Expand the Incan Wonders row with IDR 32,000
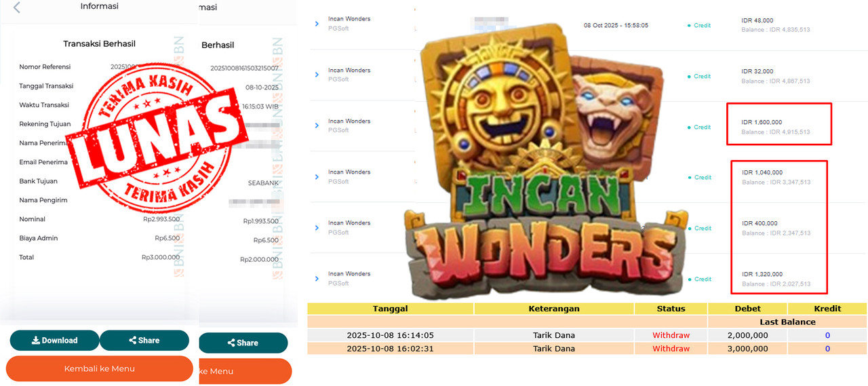This screenshot has width=868, height=386. click(x=317, y=75)
